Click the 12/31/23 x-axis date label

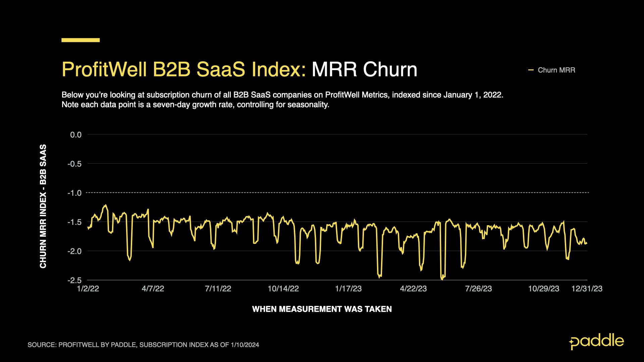587,289
